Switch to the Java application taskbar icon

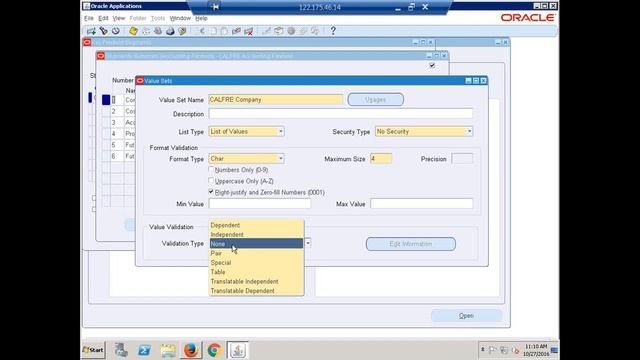click(x=238, y=350)
